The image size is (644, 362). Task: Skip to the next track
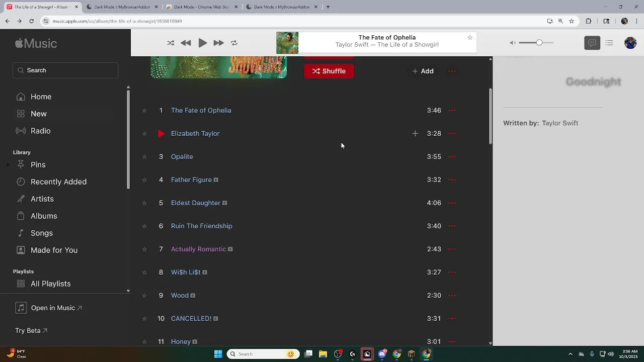tap(218, 43)
